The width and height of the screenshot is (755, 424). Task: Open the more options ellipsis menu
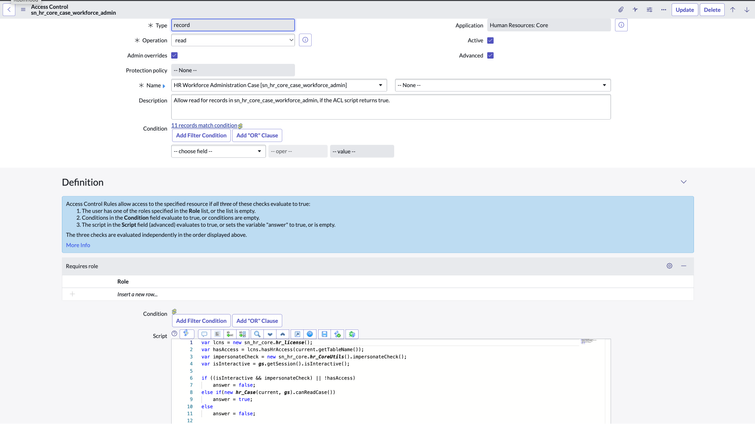[664, 10]
